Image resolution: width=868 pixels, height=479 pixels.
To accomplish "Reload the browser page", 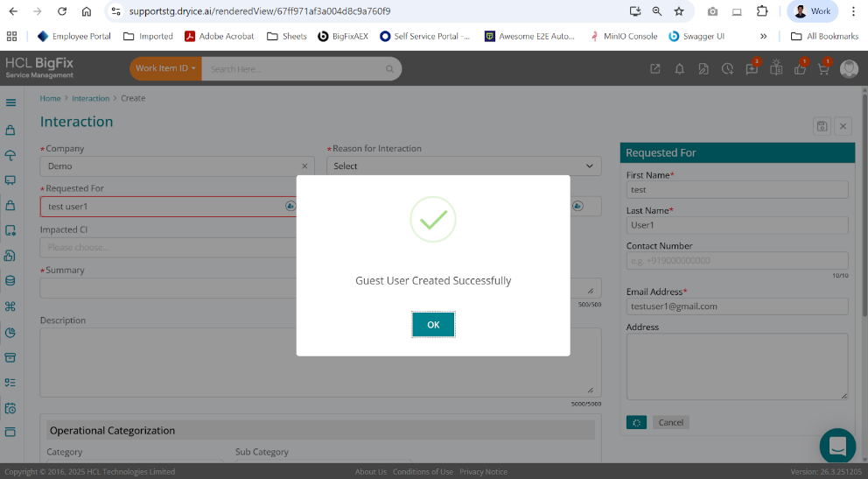I will point(62,11).
